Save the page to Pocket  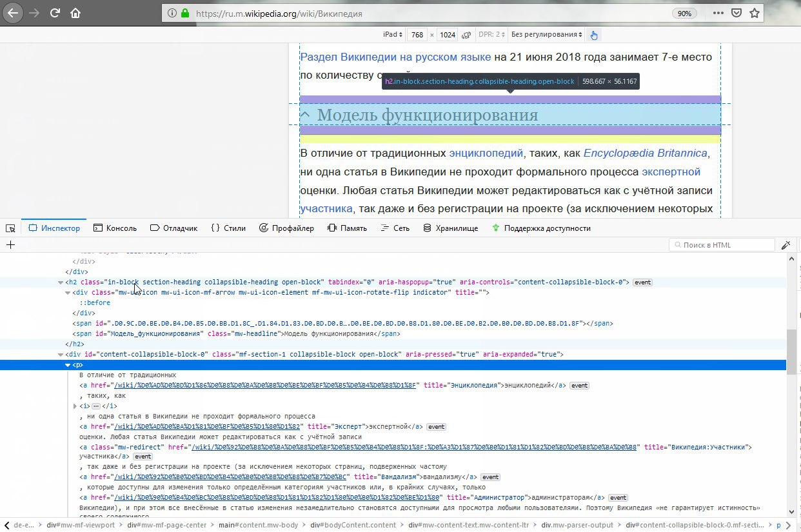click(x=737, y=13)
